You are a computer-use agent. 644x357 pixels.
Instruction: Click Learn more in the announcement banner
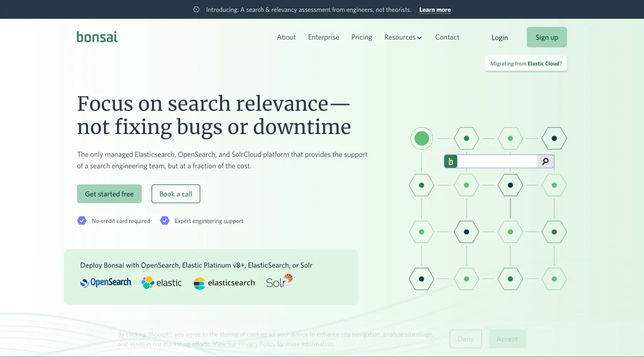(x=435, y=10)
